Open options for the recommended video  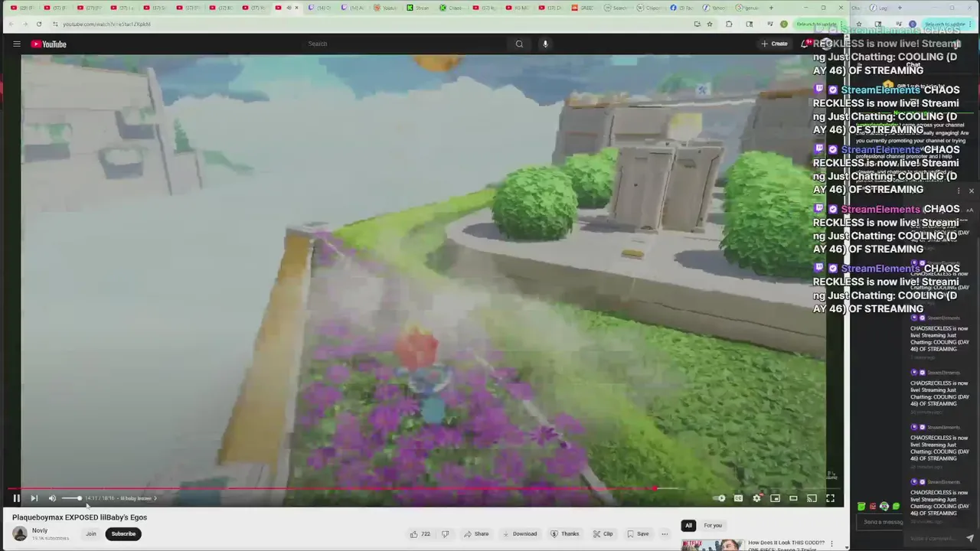(831, 543)
